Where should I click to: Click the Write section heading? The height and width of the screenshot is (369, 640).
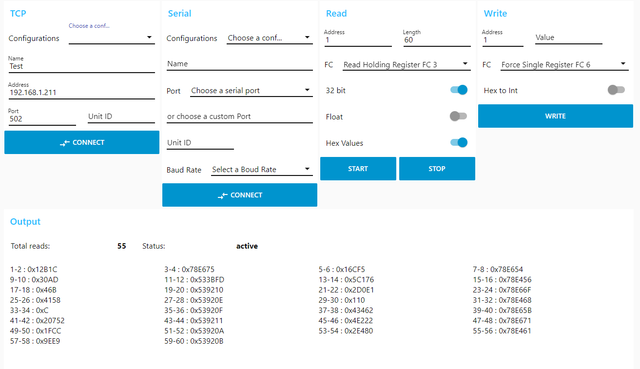tap(495, 13)
